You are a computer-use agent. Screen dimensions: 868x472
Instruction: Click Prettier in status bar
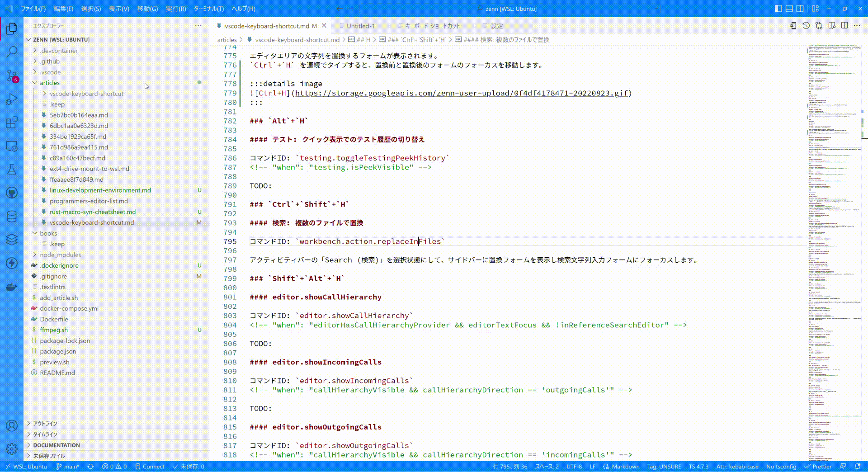pos(818,467)
